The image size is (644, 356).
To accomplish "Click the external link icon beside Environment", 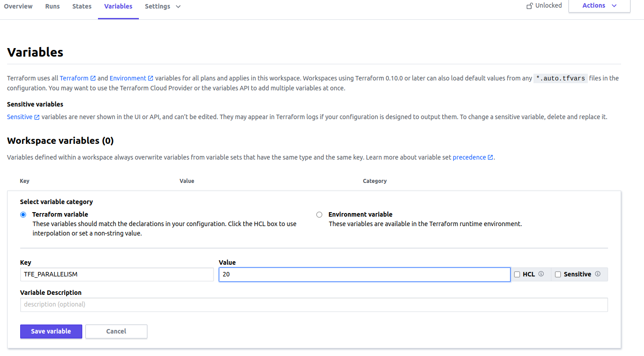I will [x=150, y=78].
